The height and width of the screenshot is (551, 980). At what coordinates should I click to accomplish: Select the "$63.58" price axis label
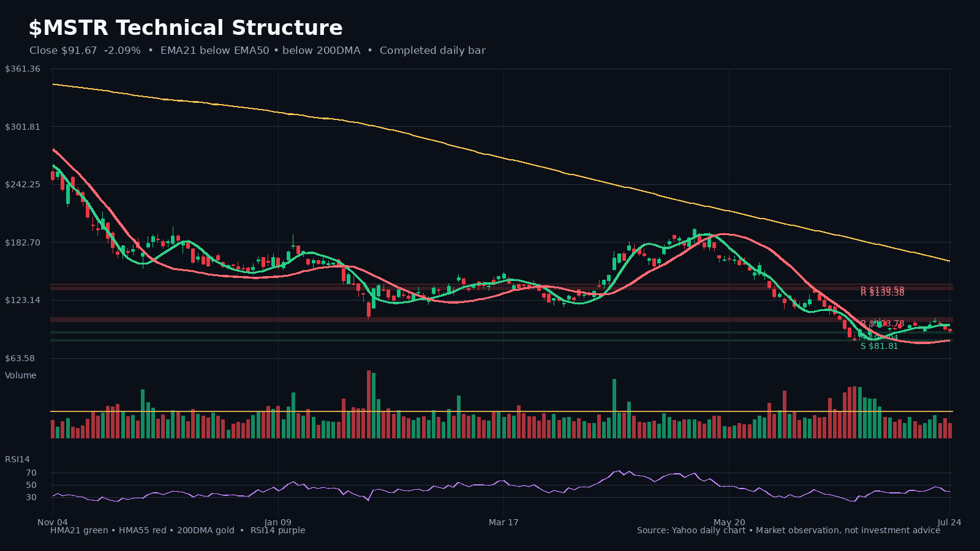(x=20, y=358)
